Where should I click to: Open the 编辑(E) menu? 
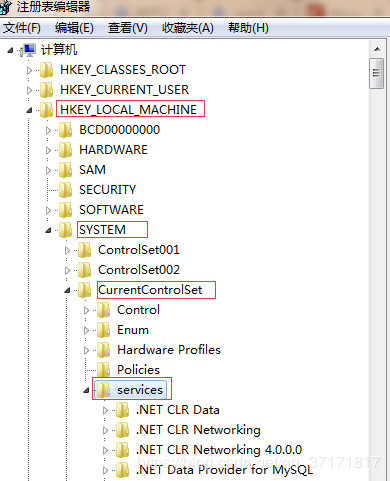[74, 28]
